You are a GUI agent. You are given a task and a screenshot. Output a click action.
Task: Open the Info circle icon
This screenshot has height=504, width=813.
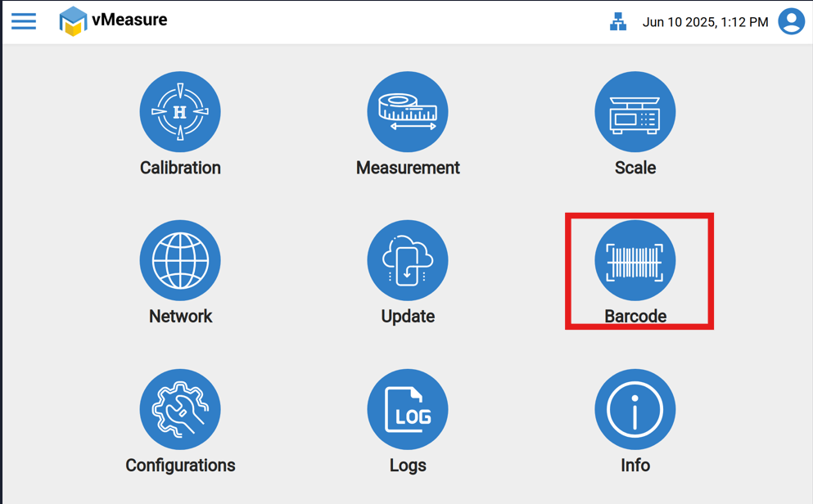[x=635, y=410]
